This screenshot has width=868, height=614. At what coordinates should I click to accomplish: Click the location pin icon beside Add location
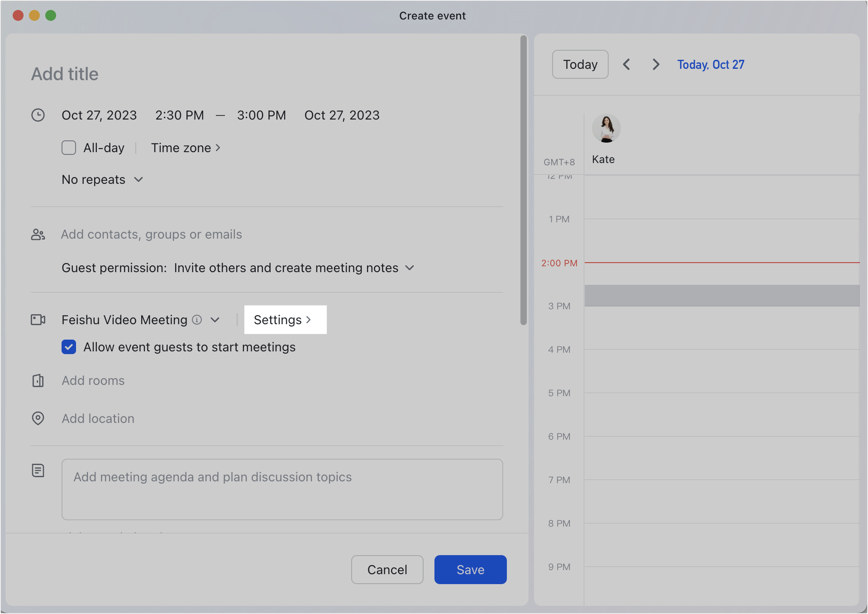(38, 418)
